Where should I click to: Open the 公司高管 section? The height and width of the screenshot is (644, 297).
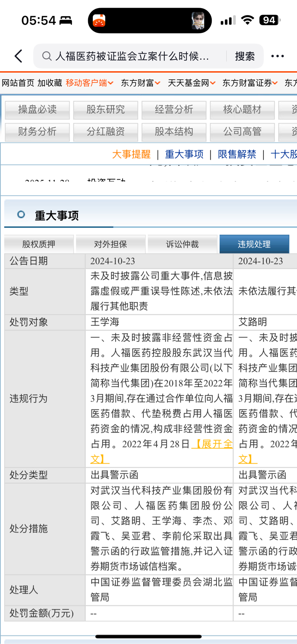[242, 132]
